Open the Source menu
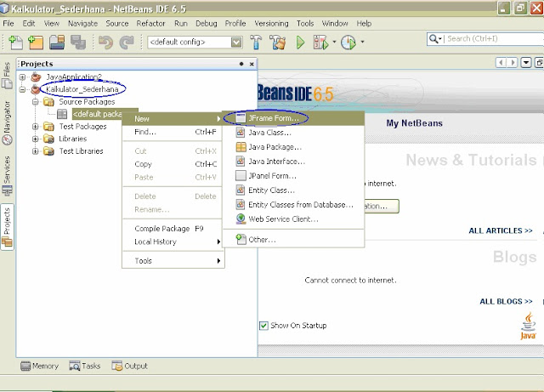The height and width of the screenshot is (392, 544). 117,23
